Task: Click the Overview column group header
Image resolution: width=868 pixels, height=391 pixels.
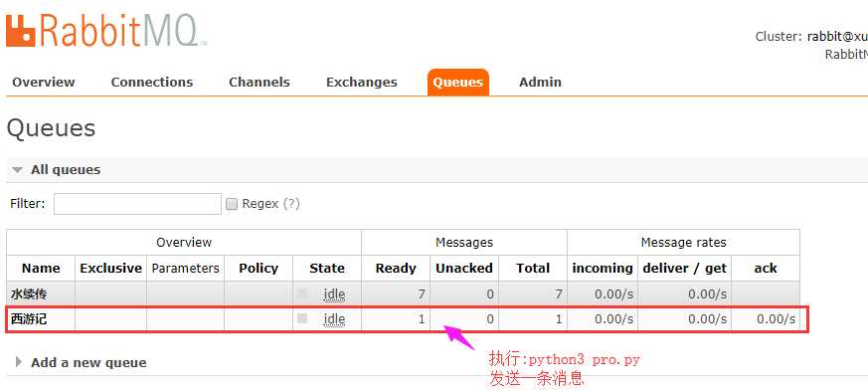Action: [x=184, y=242]
